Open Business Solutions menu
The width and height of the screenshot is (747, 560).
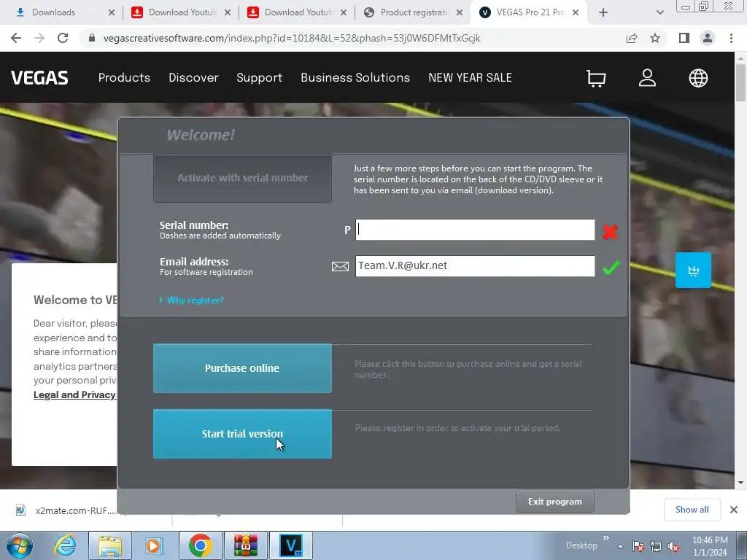355,77
